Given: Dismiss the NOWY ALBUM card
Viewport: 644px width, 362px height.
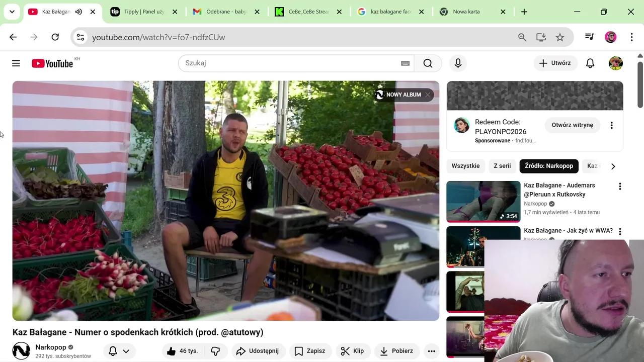Looking at the screenshot, I should (428, 95).
